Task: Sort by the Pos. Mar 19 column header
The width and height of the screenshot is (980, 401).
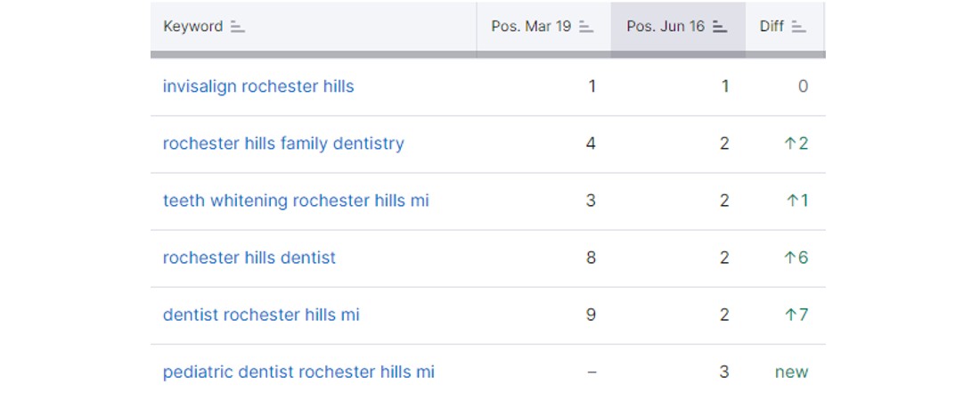Action: tap(531, 26)
